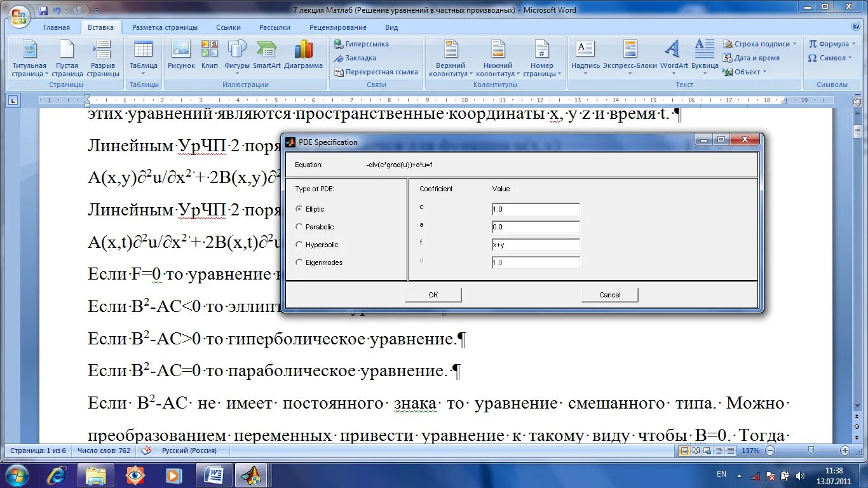Viewport: 868px width, 488px height.
Task: Switch to the MATLAB taskbar button
Action: pos(251,475)
